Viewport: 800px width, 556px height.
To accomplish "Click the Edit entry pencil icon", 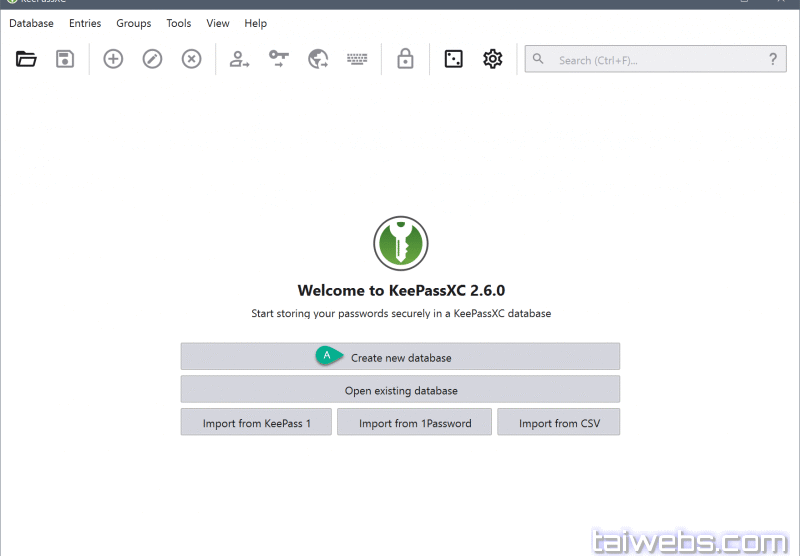I will (x=152, y=59).
